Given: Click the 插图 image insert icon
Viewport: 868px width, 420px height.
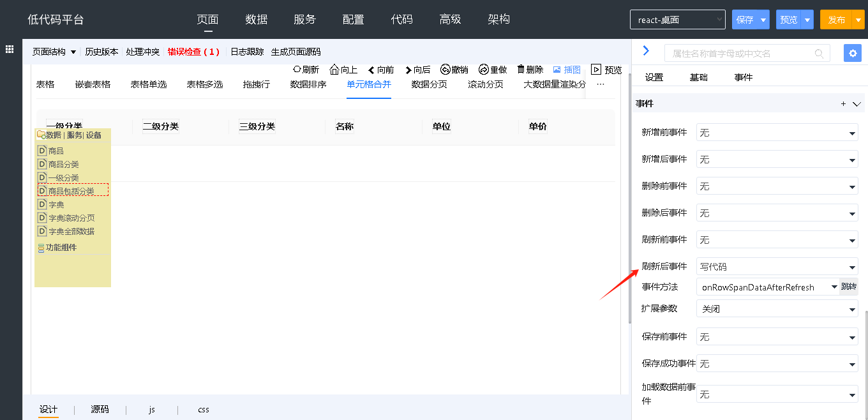Looking at the screenshot, I should tap(557, 70).
